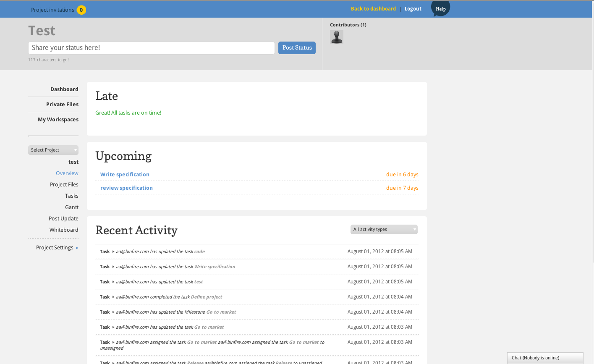
Task: Open Project invitations
Action: pyautogui.click(x=52, y=10)
